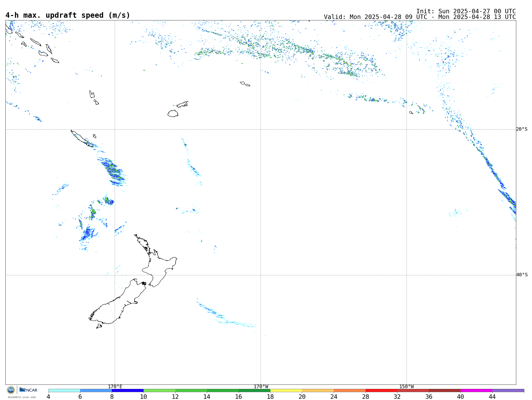Image resolution: width=532 pixels, height=400 pixels.
Task: Click colorbar tick label '18'
Action: (270, 397)
